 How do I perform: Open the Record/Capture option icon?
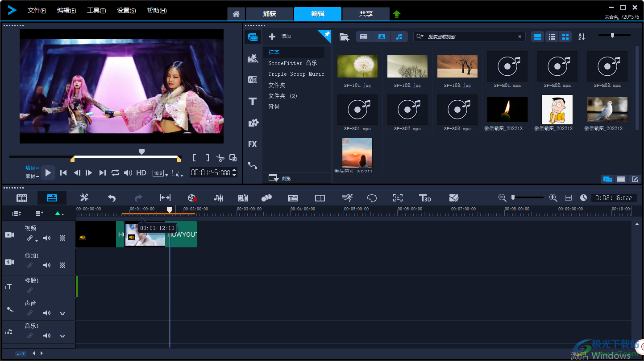[x=192, y=198]
